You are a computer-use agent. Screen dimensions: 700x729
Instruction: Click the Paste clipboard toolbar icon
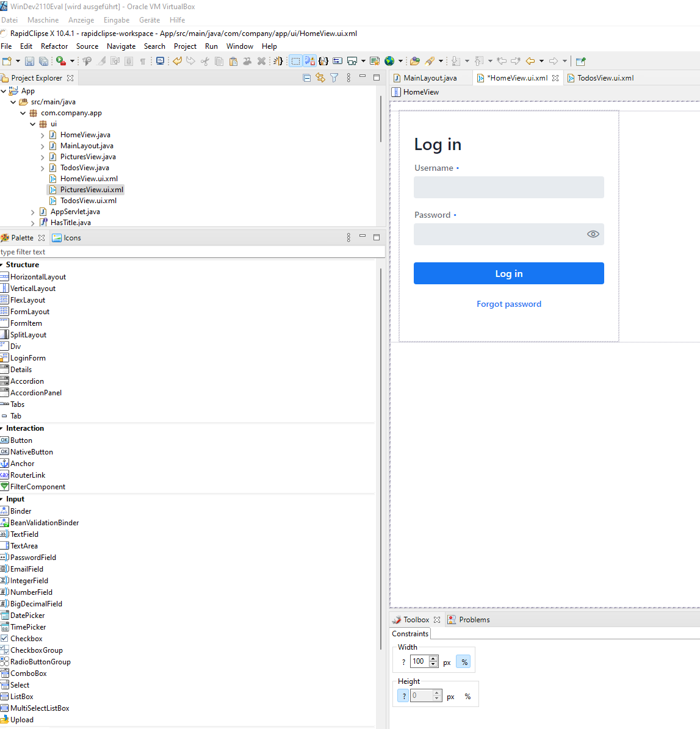coord(233,61)
